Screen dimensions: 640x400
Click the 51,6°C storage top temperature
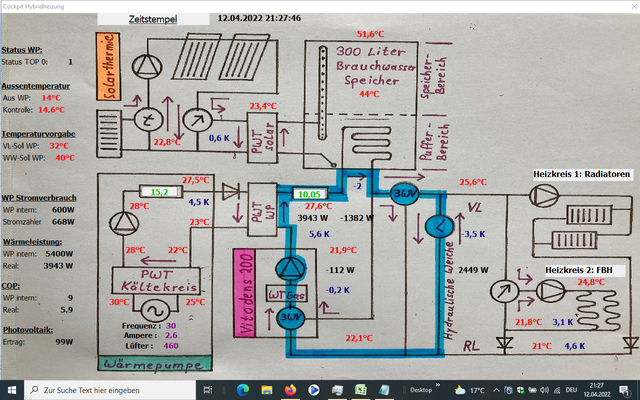pos(370,34)
